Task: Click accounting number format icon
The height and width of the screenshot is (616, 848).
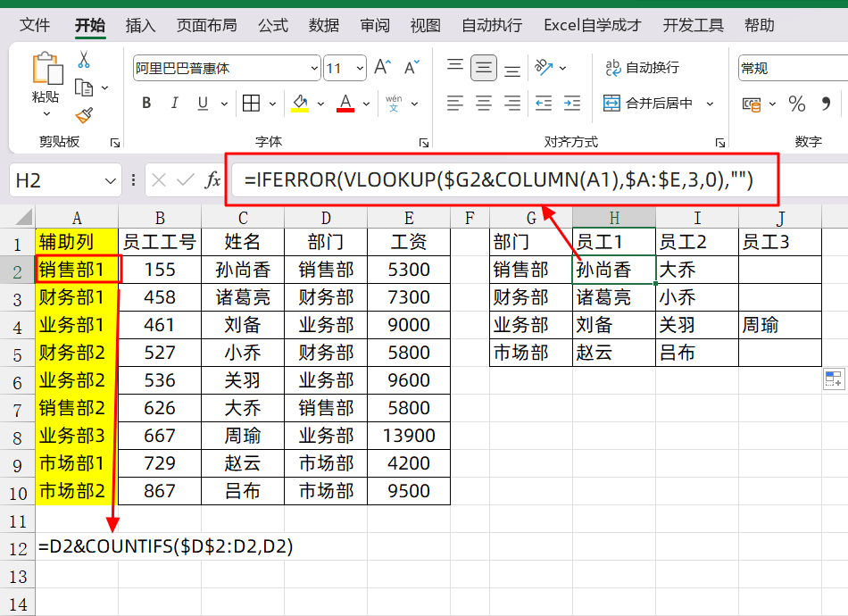Action: tap(752, 104)
